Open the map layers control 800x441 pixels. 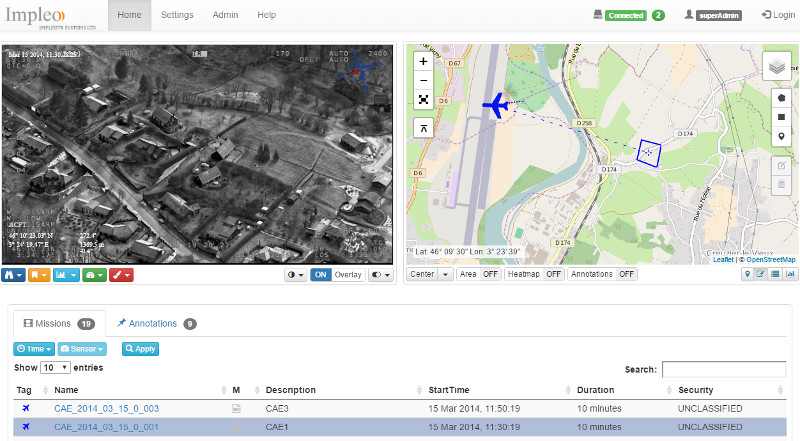pyautogui.click(x=777, y=66)
